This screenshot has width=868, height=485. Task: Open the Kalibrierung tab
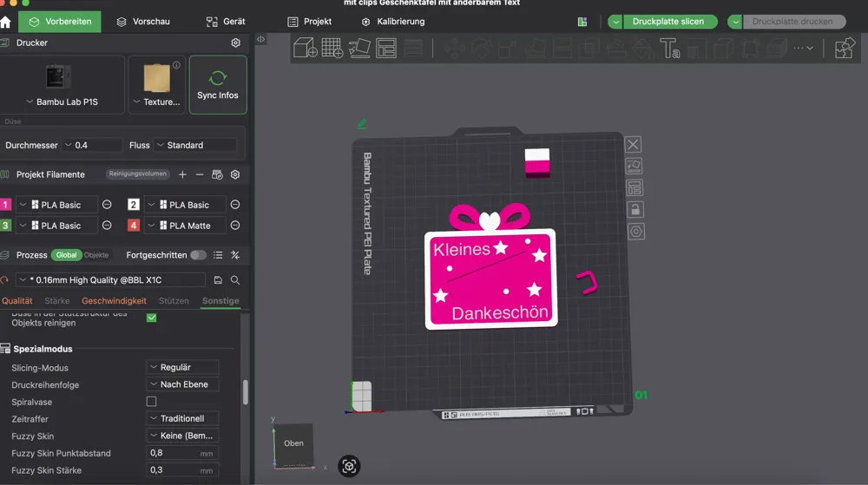pos(393,22)
